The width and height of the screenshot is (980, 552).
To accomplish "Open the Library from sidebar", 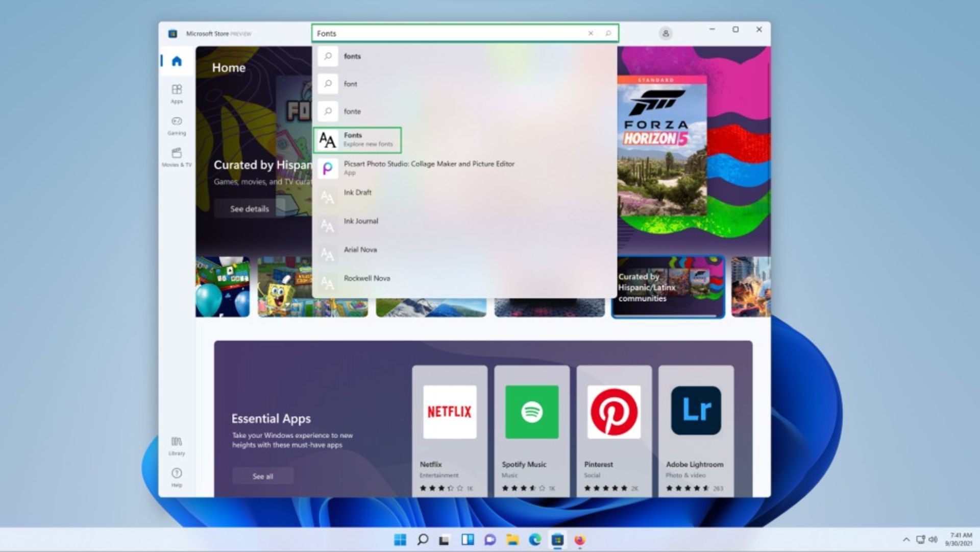I will coord(177,445).
